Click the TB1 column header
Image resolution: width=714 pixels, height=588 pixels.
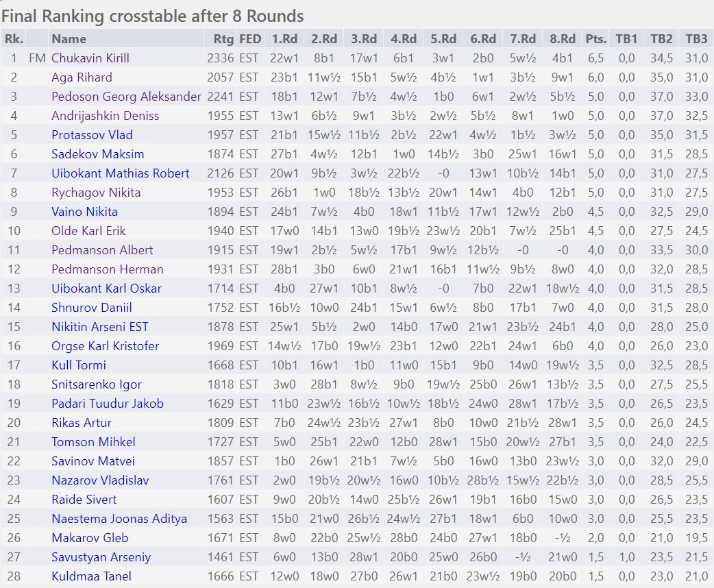(626, 38)
